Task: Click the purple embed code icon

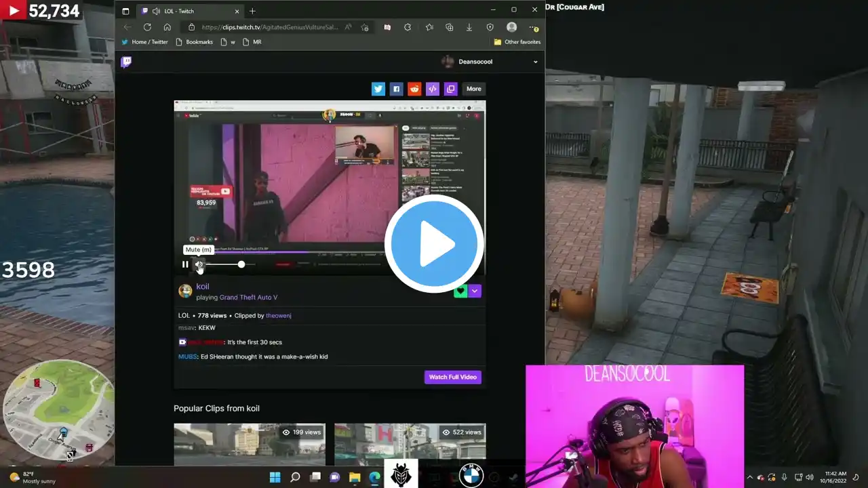Action: 432,89
